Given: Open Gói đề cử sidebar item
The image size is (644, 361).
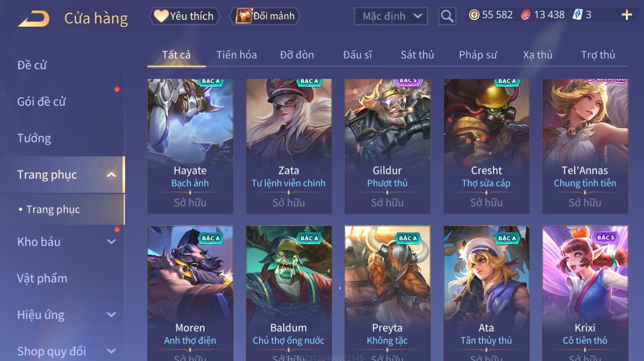Looking at the screenshot, I should 41,102.
